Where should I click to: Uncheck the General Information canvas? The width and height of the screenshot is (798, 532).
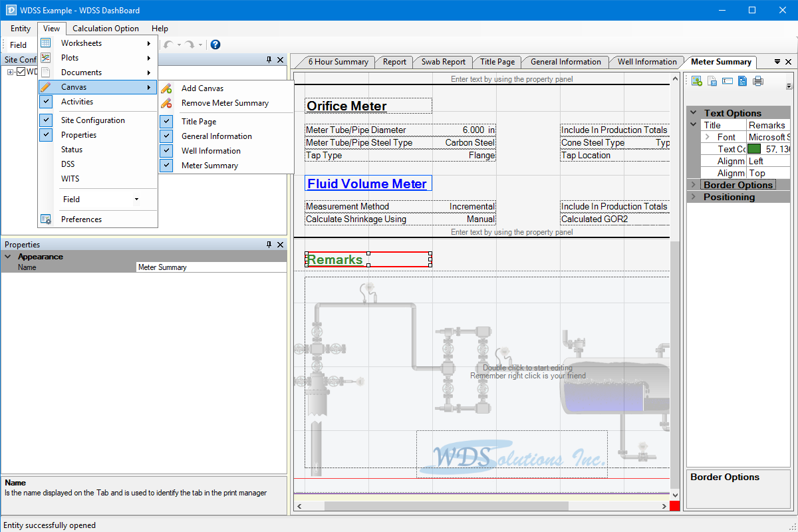click(166, 136)
